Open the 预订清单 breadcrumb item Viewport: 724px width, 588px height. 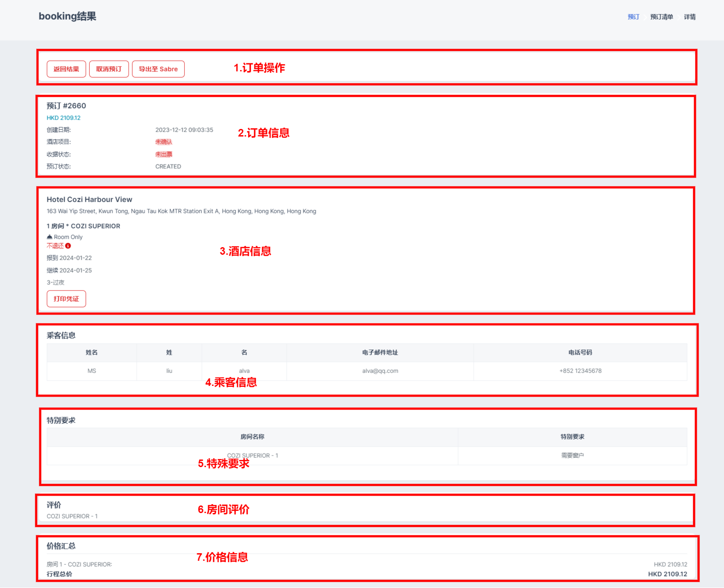(x=661, y=17)
